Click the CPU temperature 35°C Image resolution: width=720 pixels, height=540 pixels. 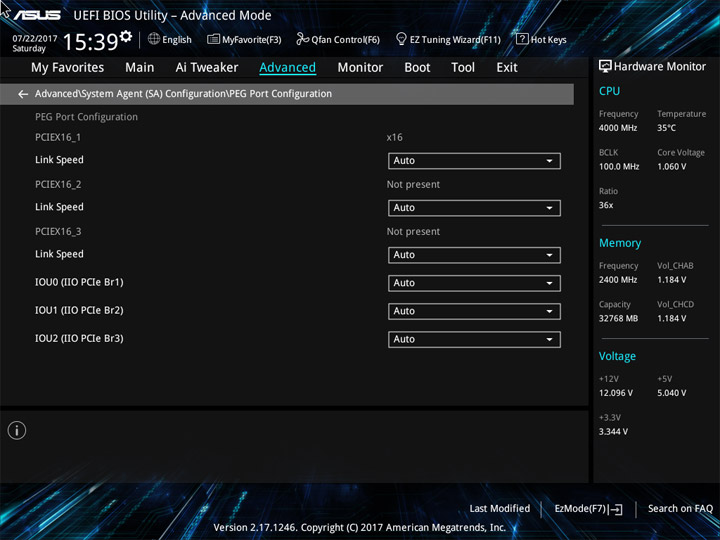[666, 128]
